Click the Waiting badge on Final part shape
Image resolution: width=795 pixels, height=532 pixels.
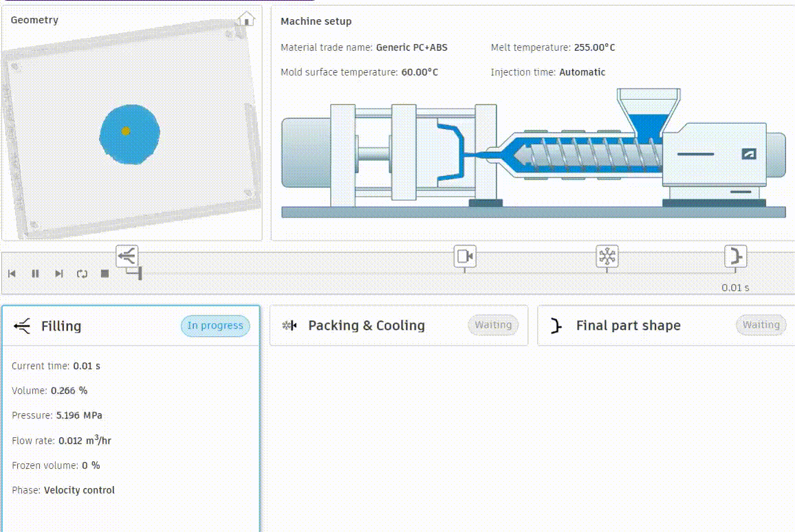coord(761,325)
